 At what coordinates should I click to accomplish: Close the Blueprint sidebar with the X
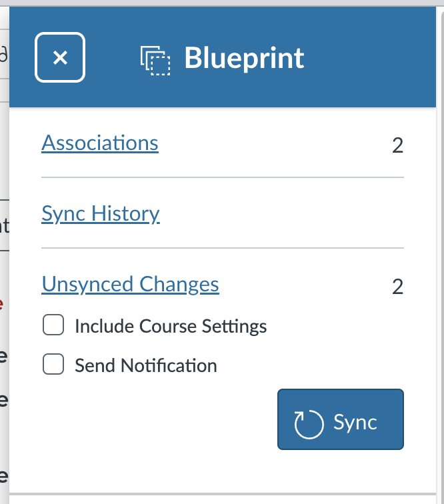point(60,57)
